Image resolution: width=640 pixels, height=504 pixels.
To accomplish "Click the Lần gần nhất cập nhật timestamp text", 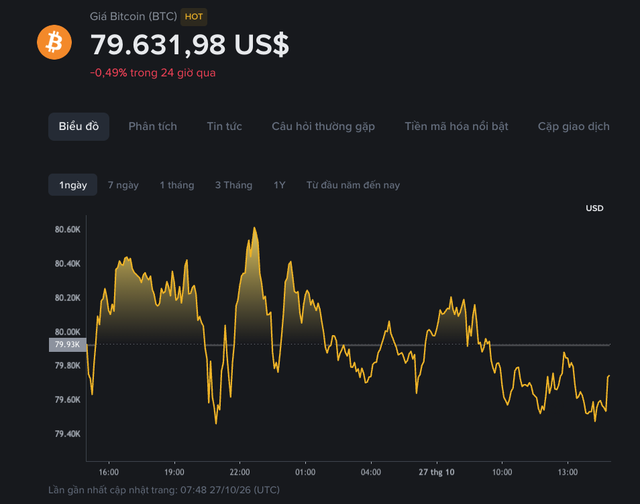I will [x=164, y=490].
